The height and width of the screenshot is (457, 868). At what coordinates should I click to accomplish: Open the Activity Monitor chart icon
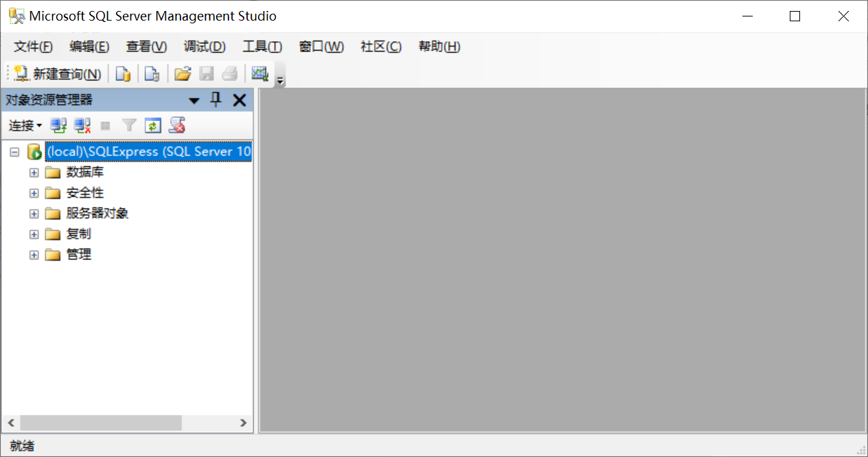[259, 73]
